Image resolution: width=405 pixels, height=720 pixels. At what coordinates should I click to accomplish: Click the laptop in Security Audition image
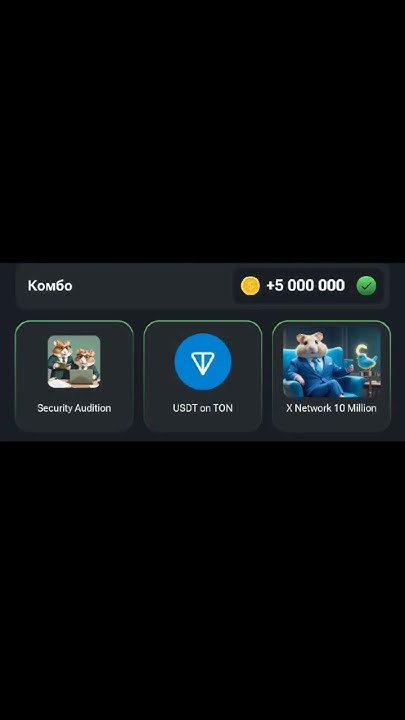[81, 377]
